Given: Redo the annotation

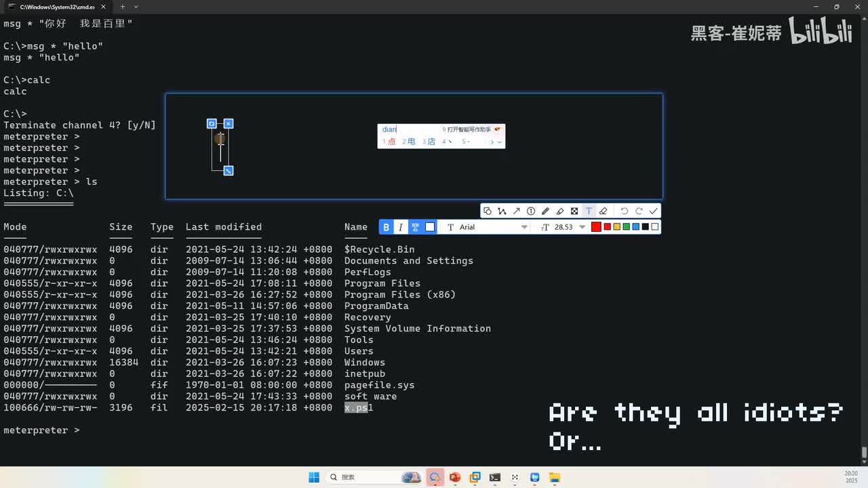Looking at the screenshot, I should tap(639, 211).
